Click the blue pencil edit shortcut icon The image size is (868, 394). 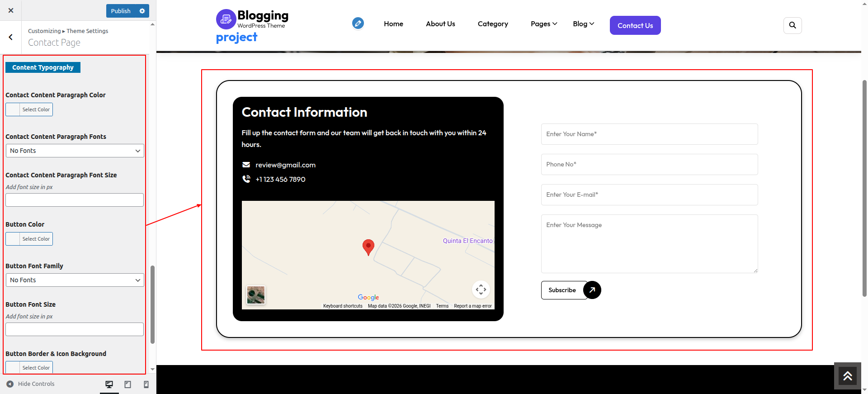[358, 23]
